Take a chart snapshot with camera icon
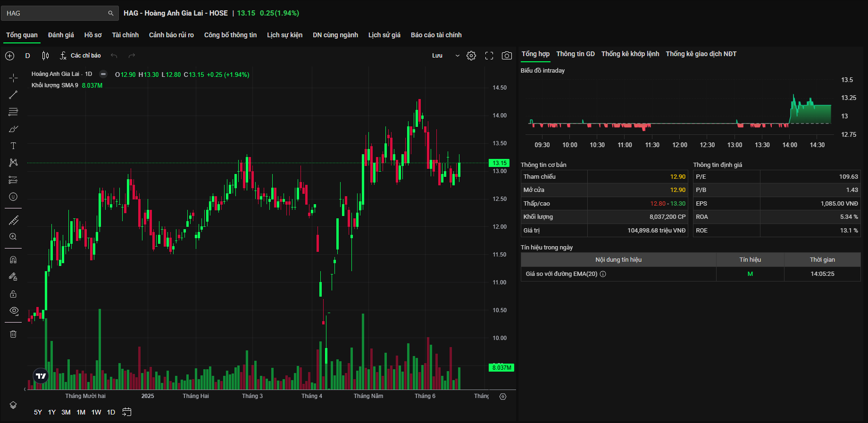This screenshot has height=423, width=868. coord(507,56)
